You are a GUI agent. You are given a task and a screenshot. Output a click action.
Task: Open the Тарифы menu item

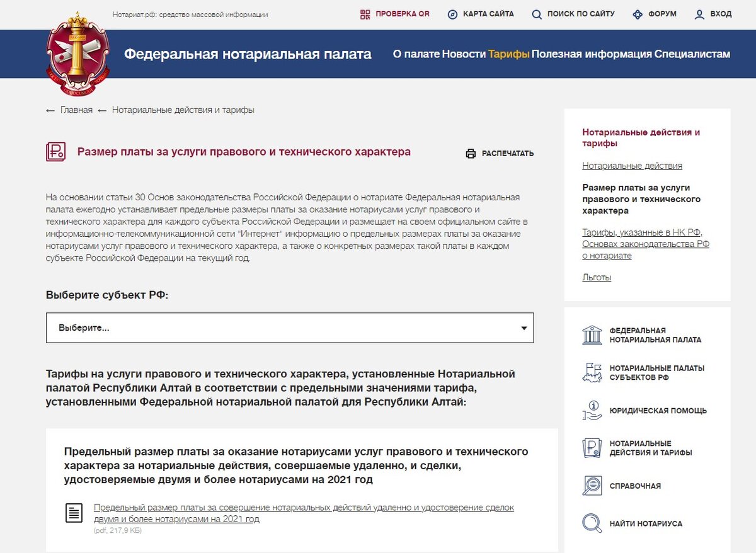click(x=508, y=54)
